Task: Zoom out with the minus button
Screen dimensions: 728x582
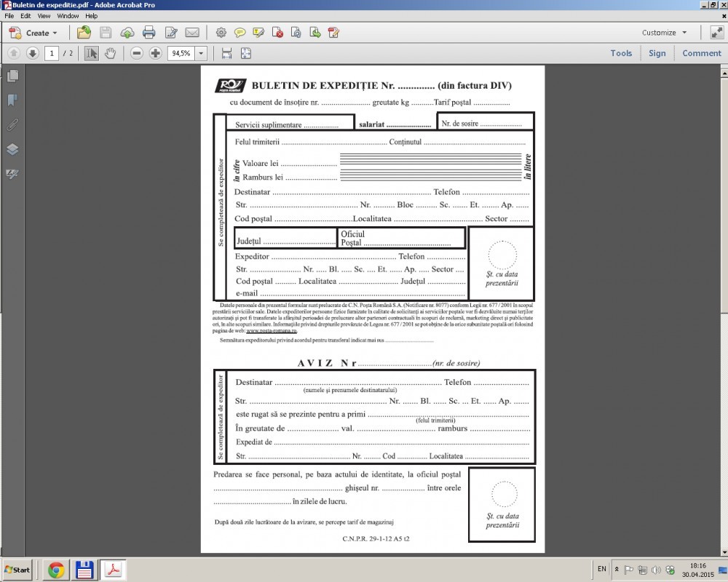Action: 137,53
